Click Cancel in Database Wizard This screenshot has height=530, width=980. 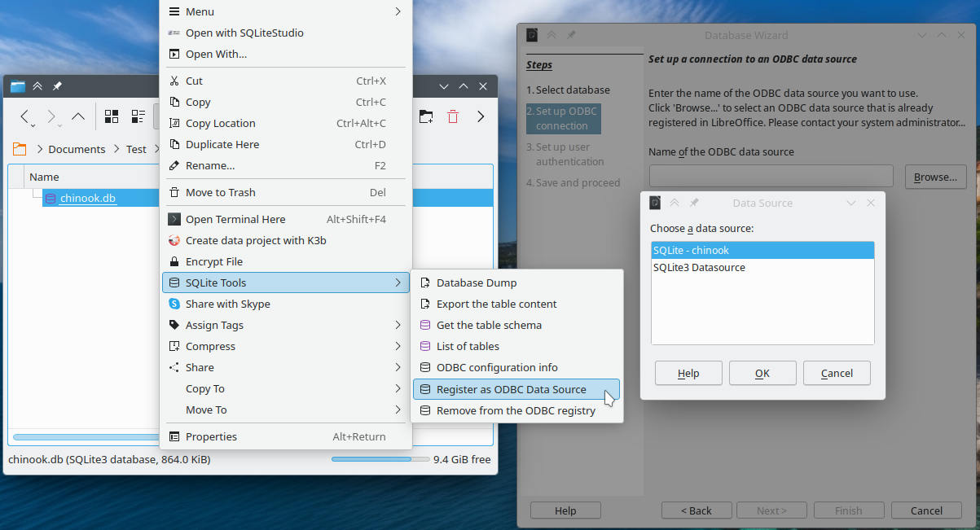tap(926, 510)
